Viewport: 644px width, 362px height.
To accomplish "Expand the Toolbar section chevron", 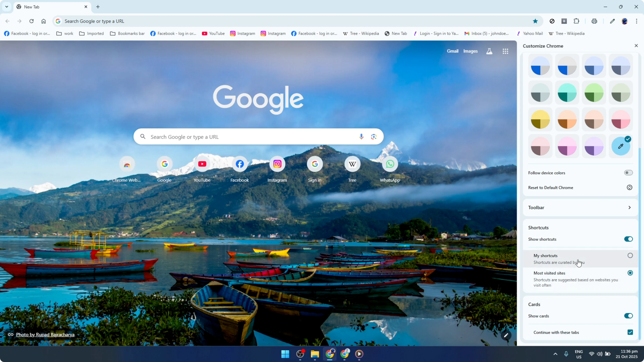I will tap(629, 208).
